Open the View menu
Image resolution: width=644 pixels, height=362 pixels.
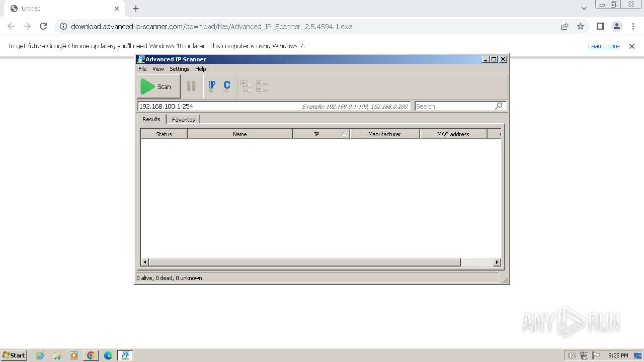click(158, 69)
